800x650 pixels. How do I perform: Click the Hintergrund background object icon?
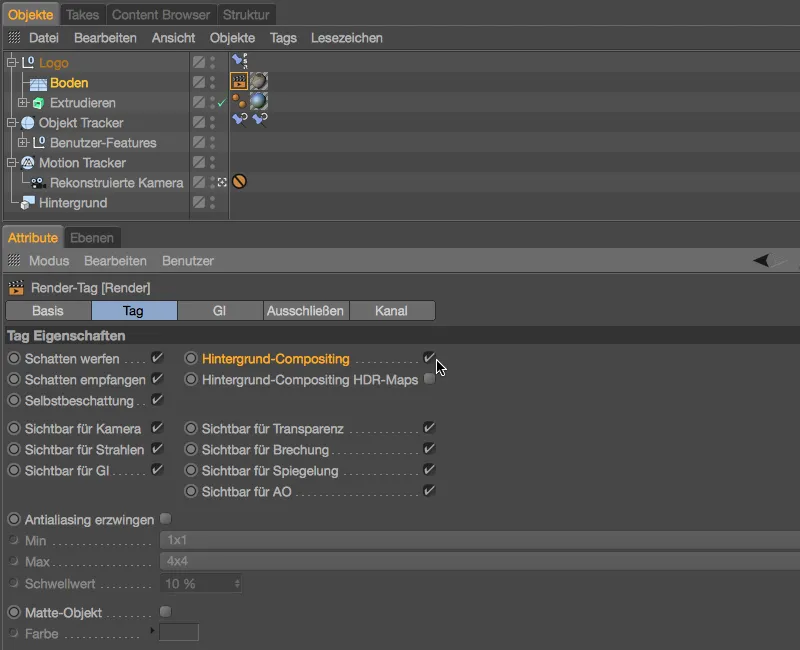pos(28,203)
